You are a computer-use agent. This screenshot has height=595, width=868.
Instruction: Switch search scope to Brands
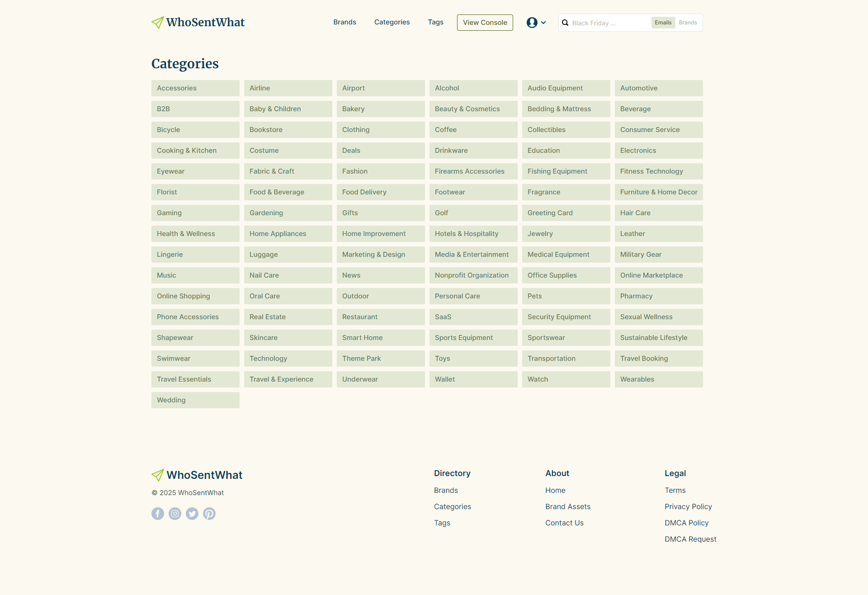688,23
